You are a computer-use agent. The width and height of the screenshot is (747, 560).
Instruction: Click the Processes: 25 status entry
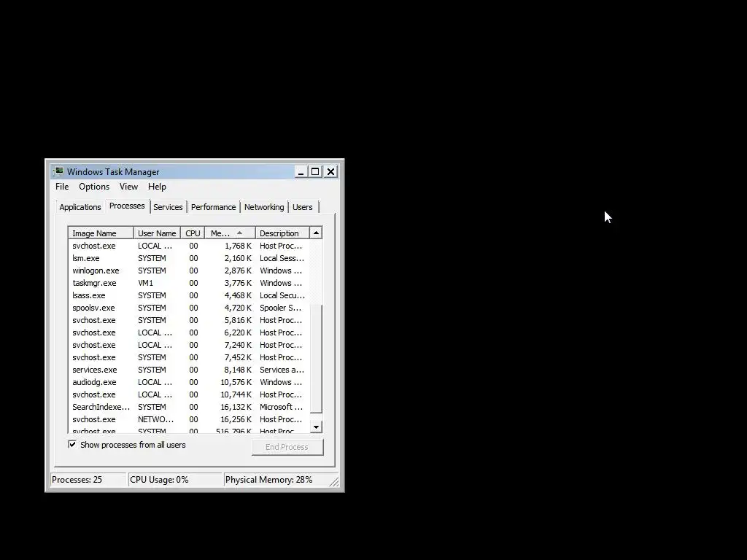point(88,480)
